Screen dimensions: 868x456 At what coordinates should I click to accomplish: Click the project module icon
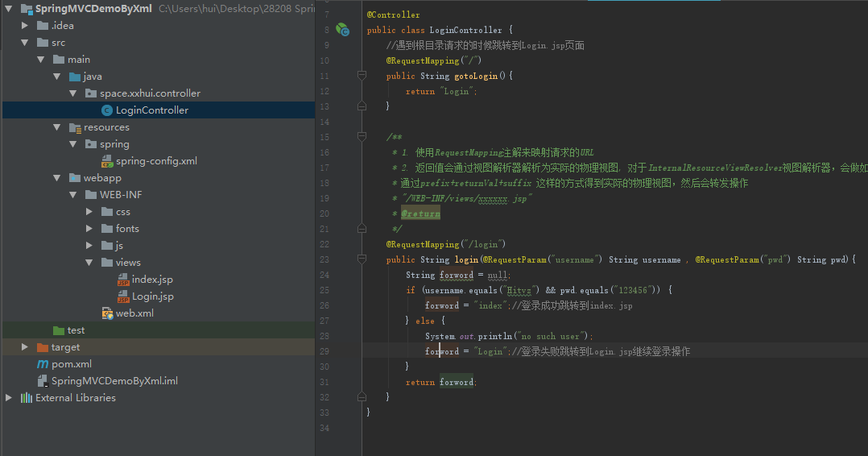coord(27,9)
